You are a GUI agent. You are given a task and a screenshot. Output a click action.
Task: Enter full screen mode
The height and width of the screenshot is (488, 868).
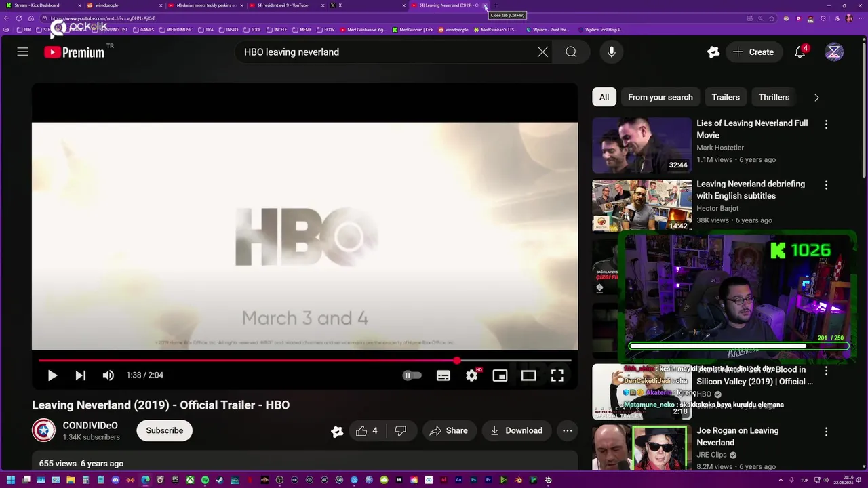coord(557,375)
